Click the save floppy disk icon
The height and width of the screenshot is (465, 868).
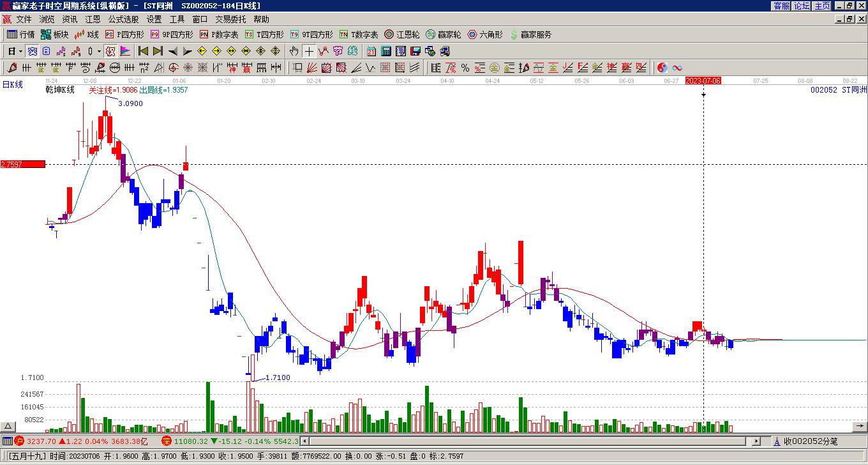(415, 51)
